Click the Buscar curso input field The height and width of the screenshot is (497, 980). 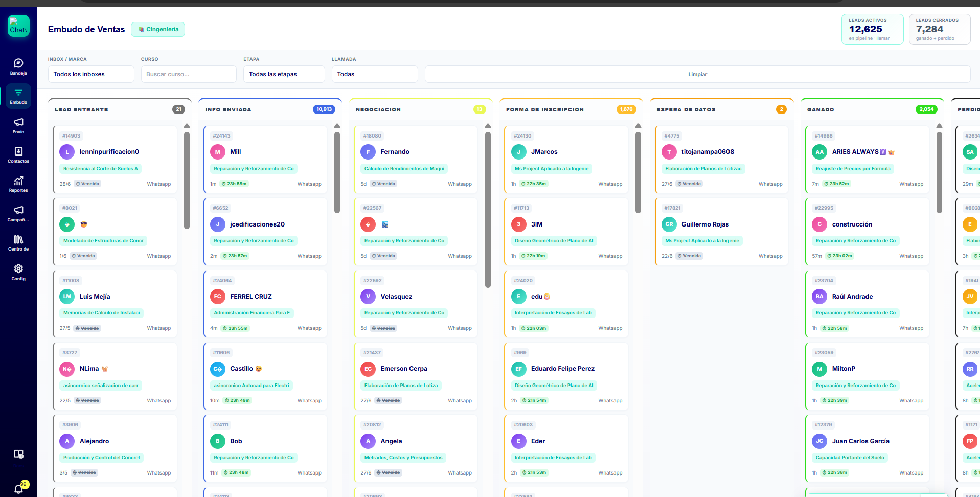coord(189,74)
